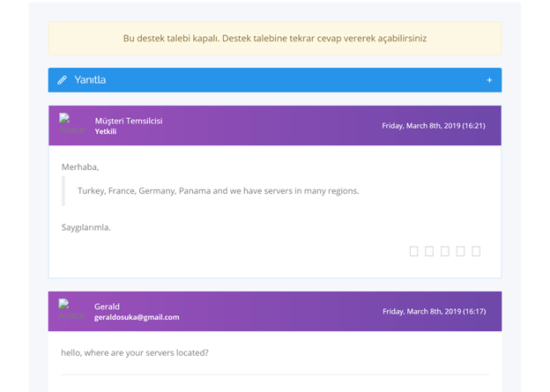Click the Yetkili role label
Image resolution: width=550 pixels, height=392 pixels.
pyautogui.click(x=106, y=131)
